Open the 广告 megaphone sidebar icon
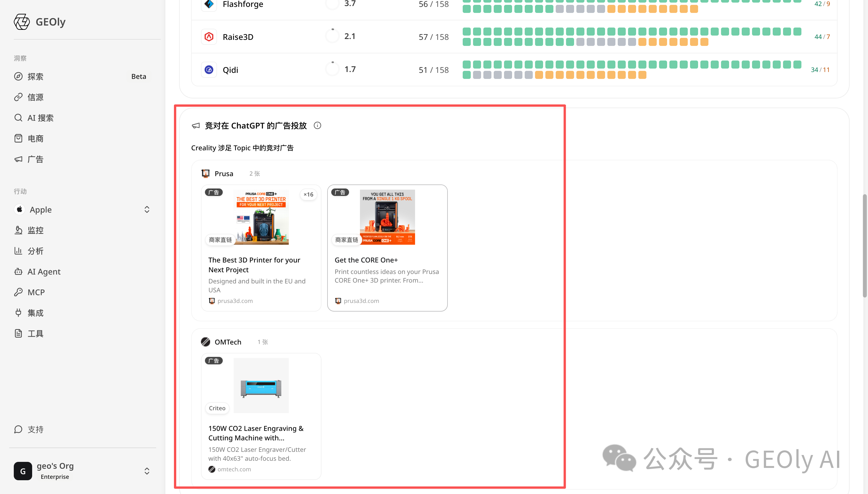868x494 pixels. (x=18, y=159)
